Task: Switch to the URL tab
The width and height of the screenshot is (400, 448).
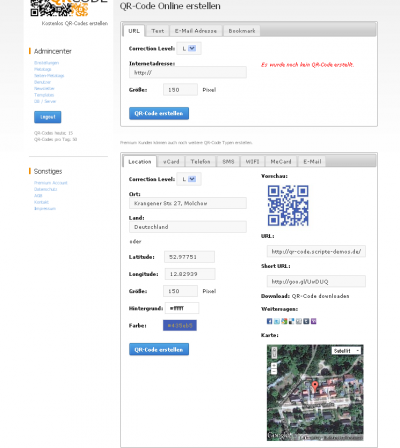Action: click(134, 31)
